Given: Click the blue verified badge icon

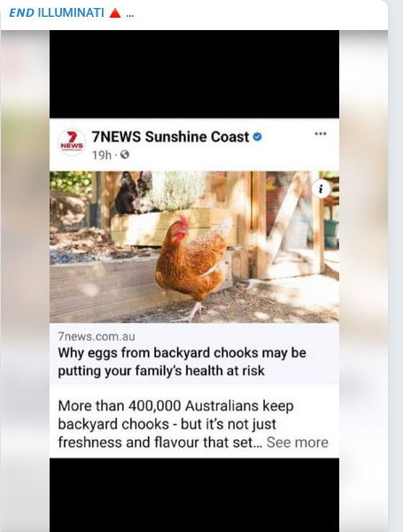Looking at the screenshot, I should [x=258, y=136].
